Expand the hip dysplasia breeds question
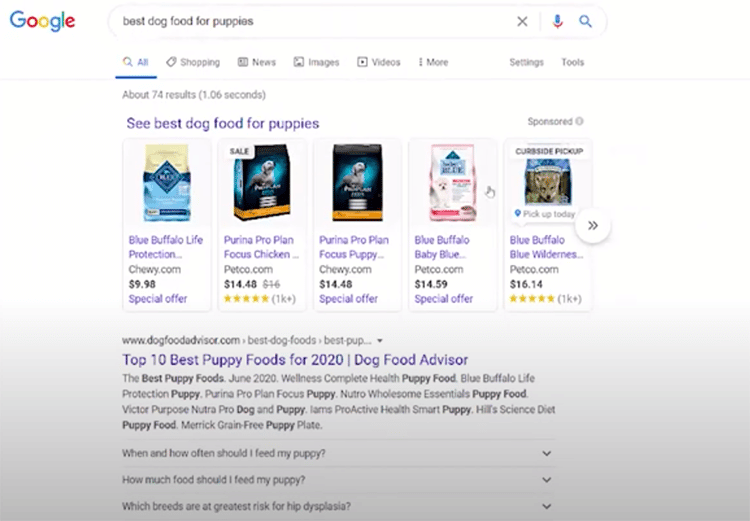Viewport: 750px width, 521px height. 546,506
